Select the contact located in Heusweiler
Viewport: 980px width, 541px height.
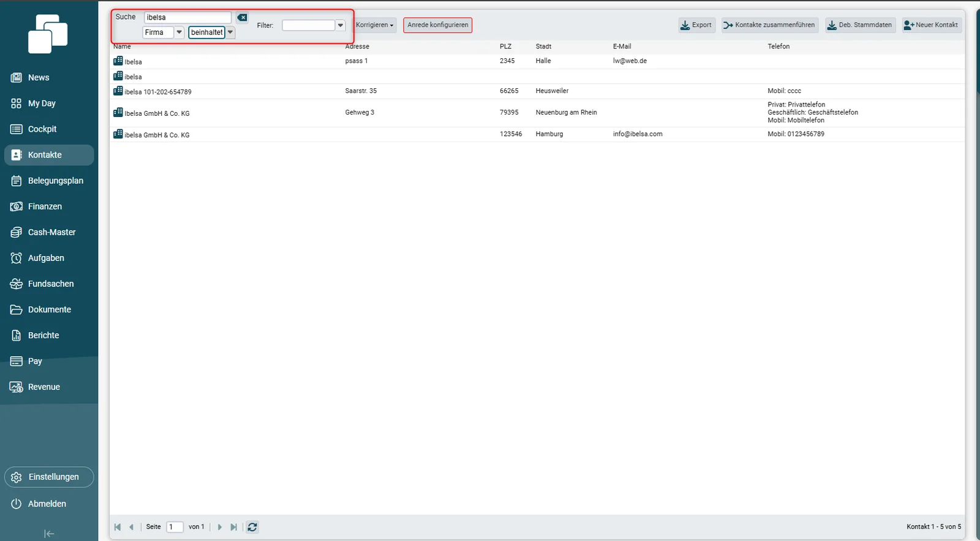pos(538,91)
